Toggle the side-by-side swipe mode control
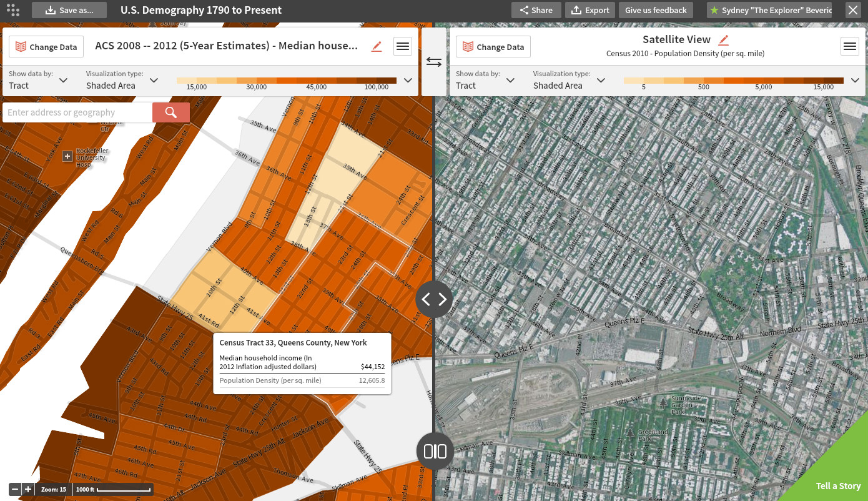Image resolution: width=868 pixels, height=501 pixels. point(435,450)
